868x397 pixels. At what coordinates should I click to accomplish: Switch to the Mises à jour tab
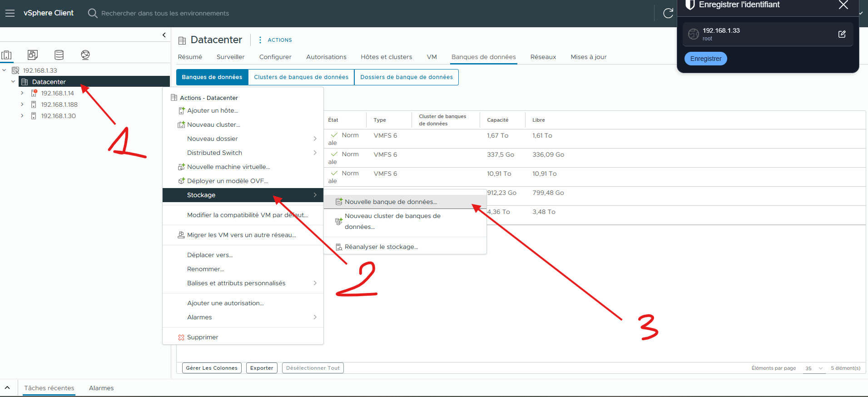coord(589,57)
